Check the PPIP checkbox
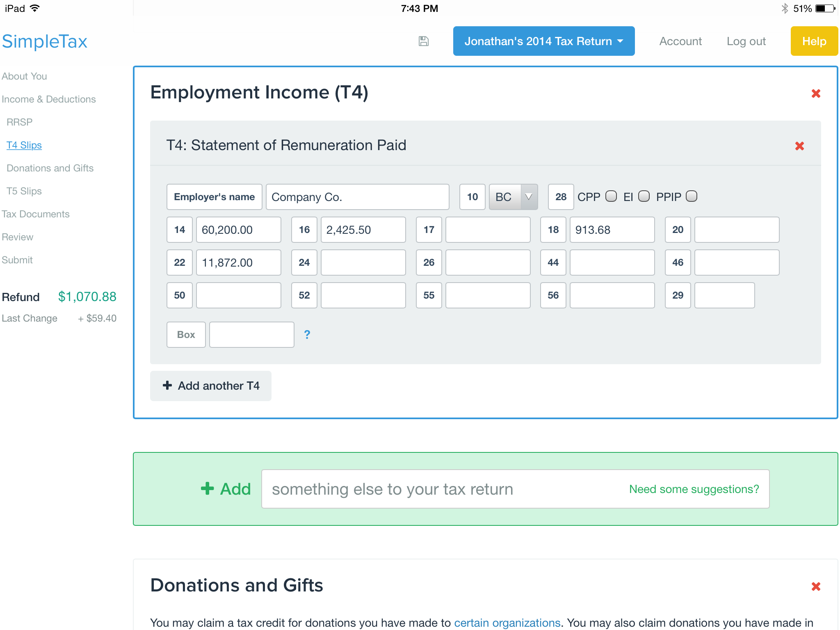Screen dimensions: 840x630 [692, 196]
